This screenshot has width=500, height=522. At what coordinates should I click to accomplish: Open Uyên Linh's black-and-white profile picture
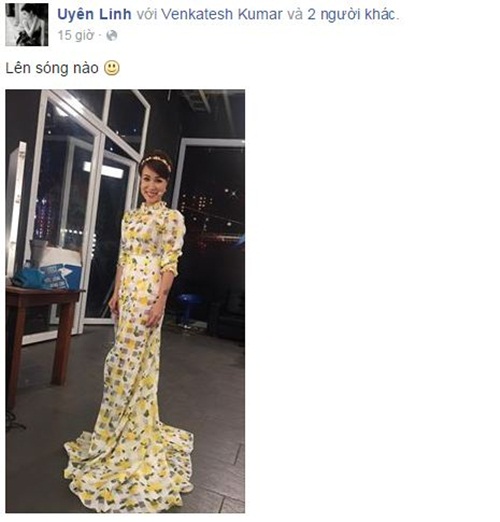click(27, 24)
